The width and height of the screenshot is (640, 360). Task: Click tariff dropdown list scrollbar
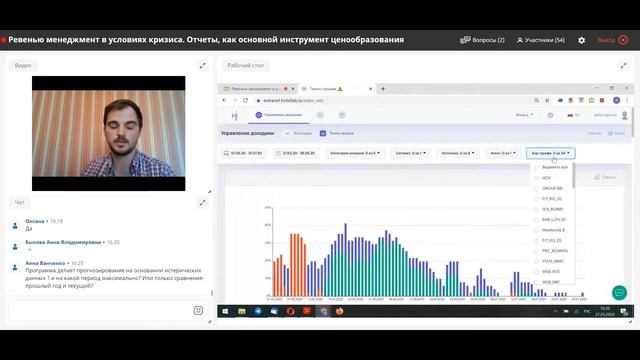pyautogui.click(x=573, y=176)
